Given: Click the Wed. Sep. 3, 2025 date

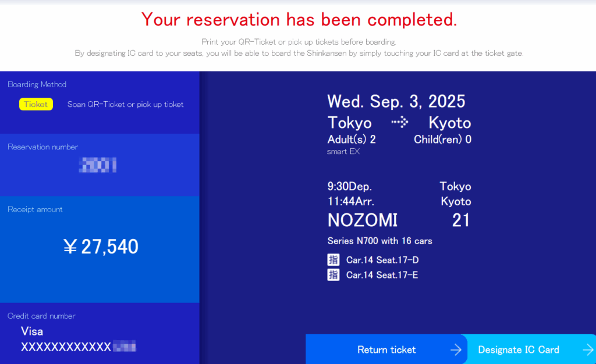Looking at the screenshot, I should 396,101.
